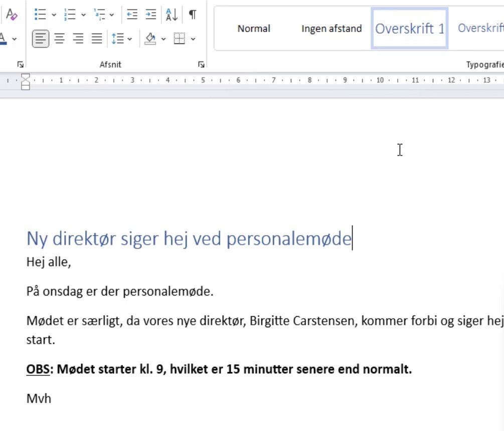This screenshot has width=504, height=431.
Task: Apply paragraph shading paint bucket
Action: click(x=150, y=39)
